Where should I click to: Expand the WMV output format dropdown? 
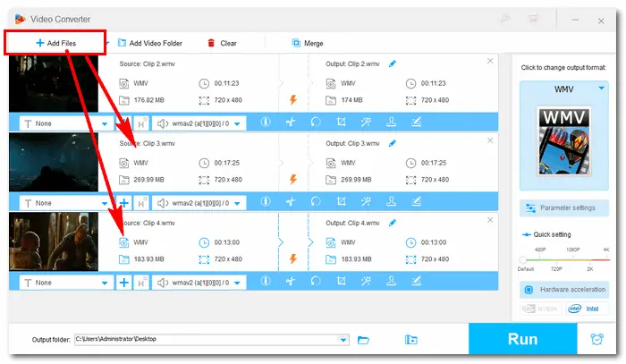601,88
